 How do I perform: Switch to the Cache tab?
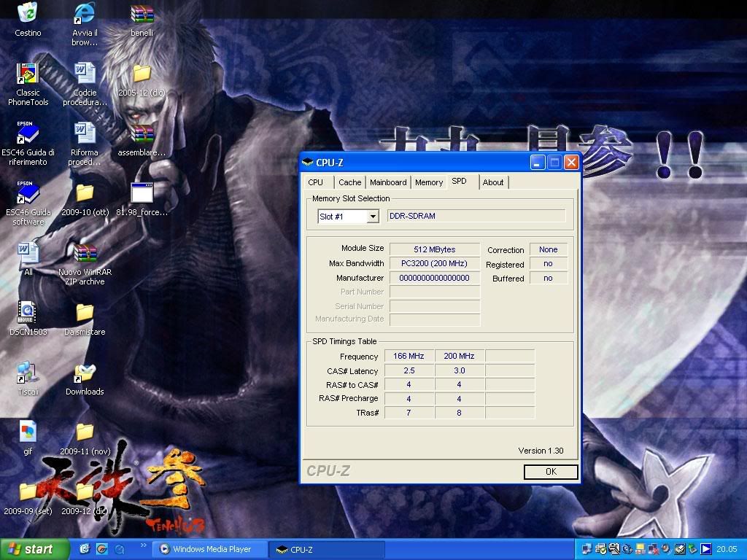click(x=349, y=182)
